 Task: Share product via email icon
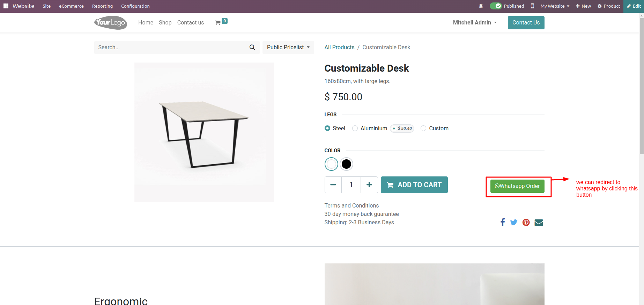(x=539, y=223)
